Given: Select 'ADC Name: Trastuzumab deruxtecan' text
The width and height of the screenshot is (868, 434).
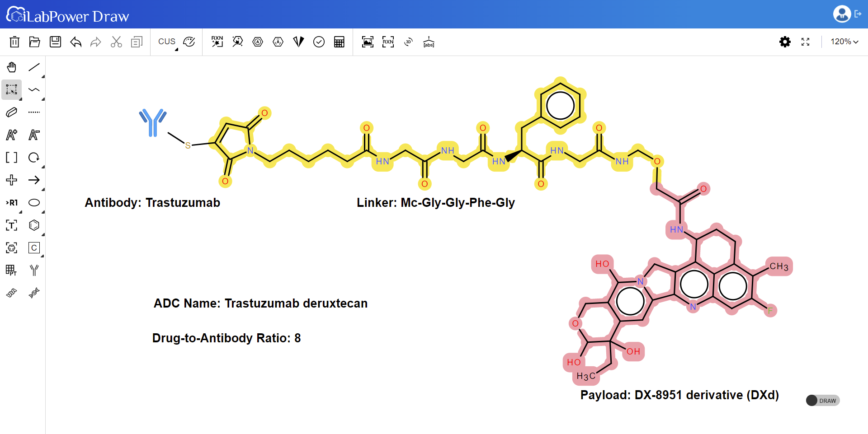Looking at the screenshot, I should tap(260, 303).
